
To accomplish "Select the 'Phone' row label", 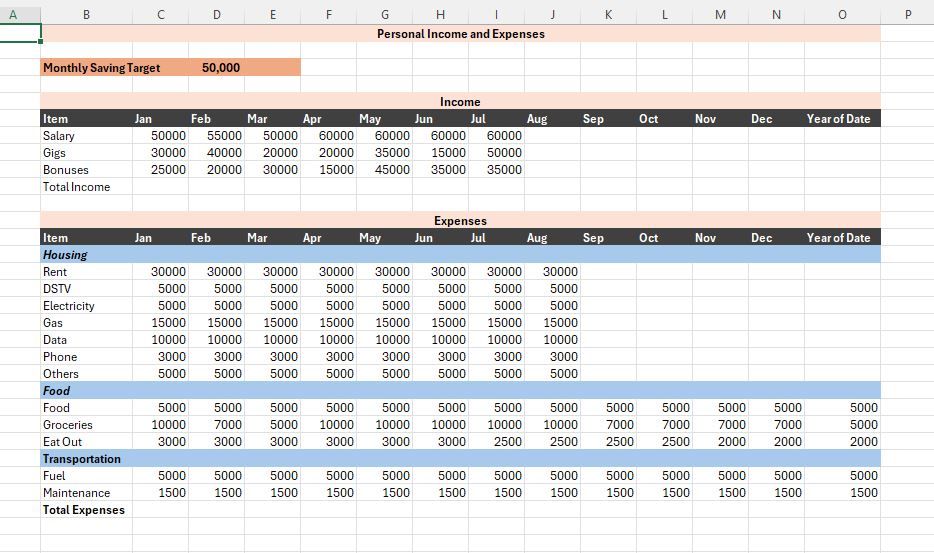I will point(60,357).
